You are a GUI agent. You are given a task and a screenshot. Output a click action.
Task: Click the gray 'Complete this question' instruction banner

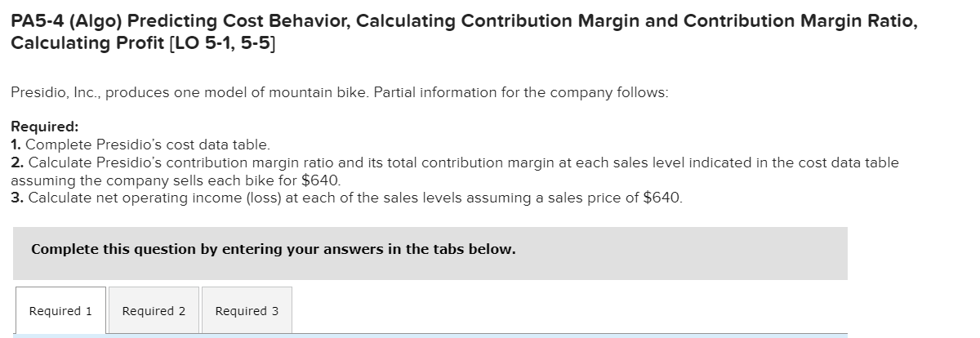(430, 253)
